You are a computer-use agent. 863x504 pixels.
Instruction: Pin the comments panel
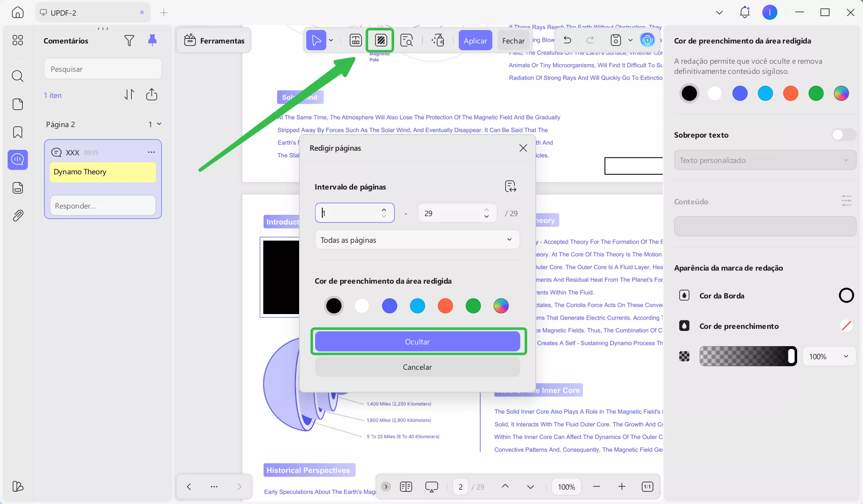tap(152, 41)
